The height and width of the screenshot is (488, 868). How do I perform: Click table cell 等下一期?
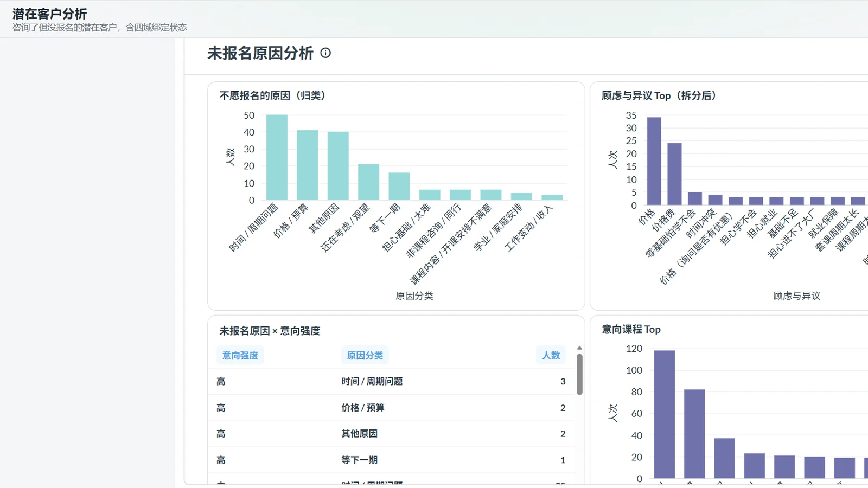(x=359, y=460)
